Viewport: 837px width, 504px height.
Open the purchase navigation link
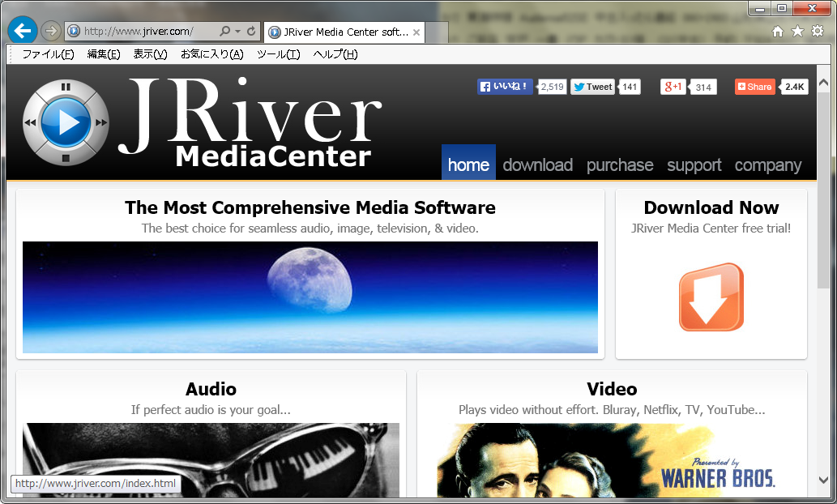[620, 165]
